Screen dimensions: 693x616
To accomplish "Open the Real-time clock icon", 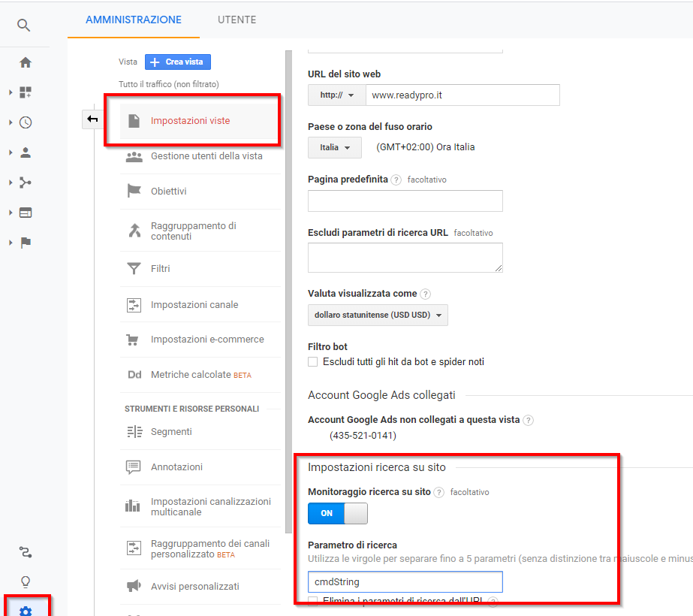I will click(x=26, y=122).
